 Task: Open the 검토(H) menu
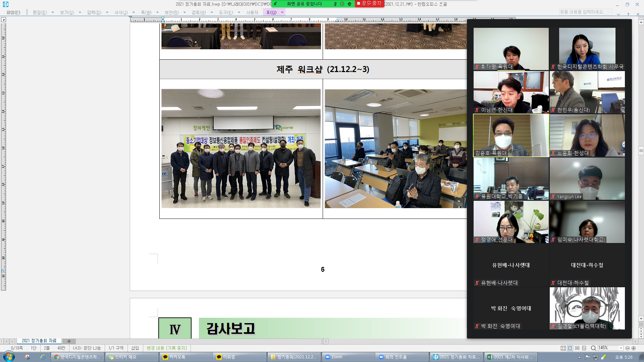click(x=199, y=12)
